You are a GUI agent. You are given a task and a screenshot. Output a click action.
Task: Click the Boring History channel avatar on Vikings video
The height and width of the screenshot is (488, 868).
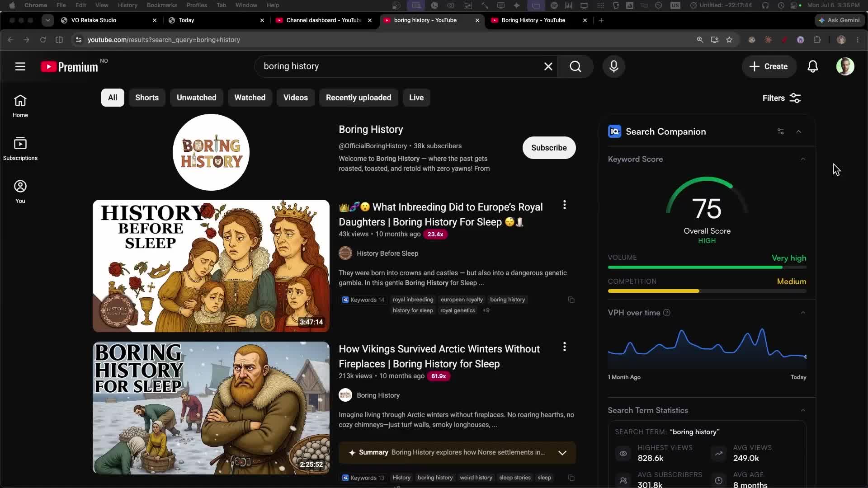tap(345, 395)
